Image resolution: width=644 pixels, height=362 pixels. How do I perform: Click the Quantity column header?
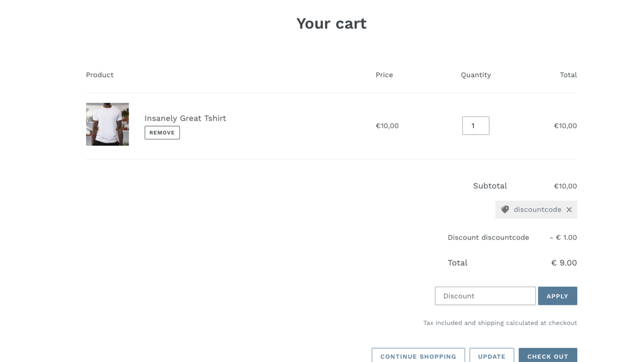476,75
